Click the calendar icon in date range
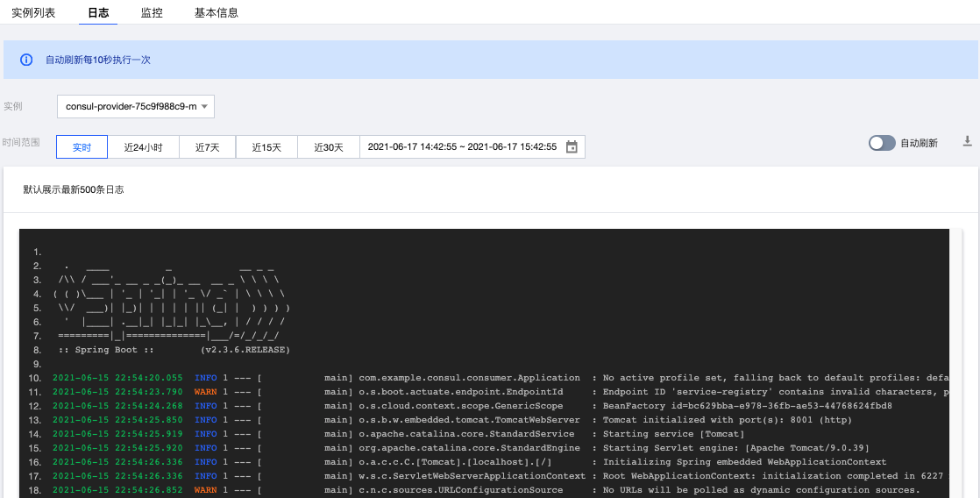Image resolution: width=980 pixels, height=498 pixels. point(572,147)
